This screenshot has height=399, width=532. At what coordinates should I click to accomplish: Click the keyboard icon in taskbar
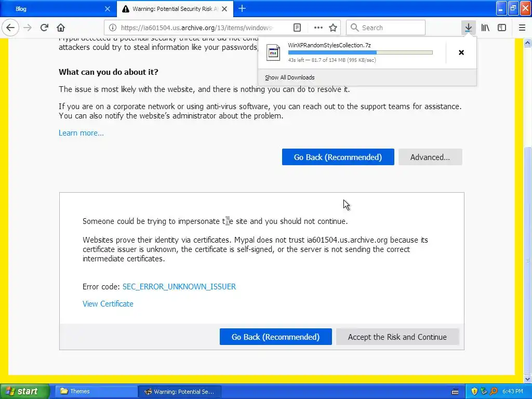pyautogui.click(x=455, y=392)
